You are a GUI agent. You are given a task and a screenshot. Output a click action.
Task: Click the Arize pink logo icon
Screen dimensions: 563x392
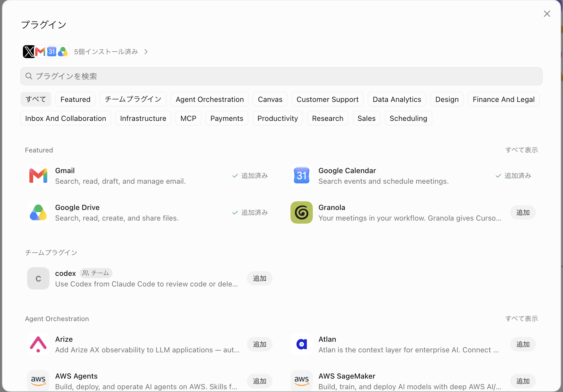pos(38,344)
